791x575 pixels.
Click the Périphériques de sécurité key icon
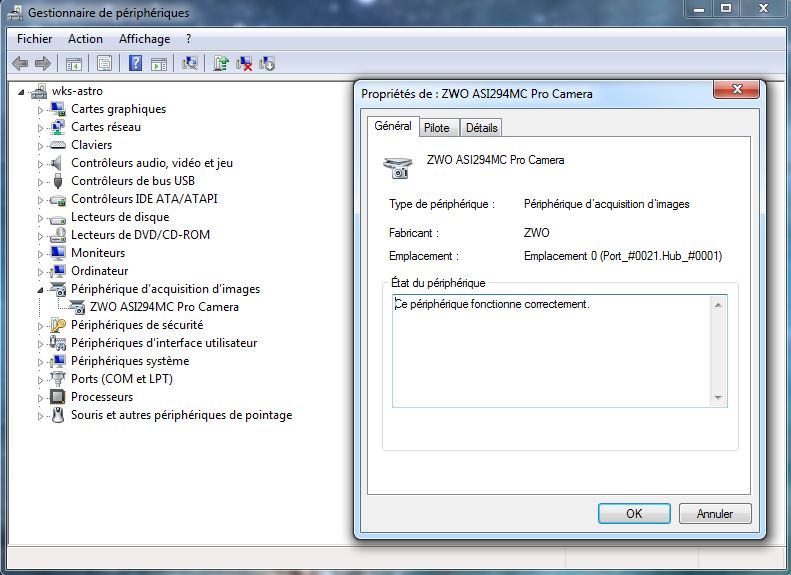pos(58,325)
